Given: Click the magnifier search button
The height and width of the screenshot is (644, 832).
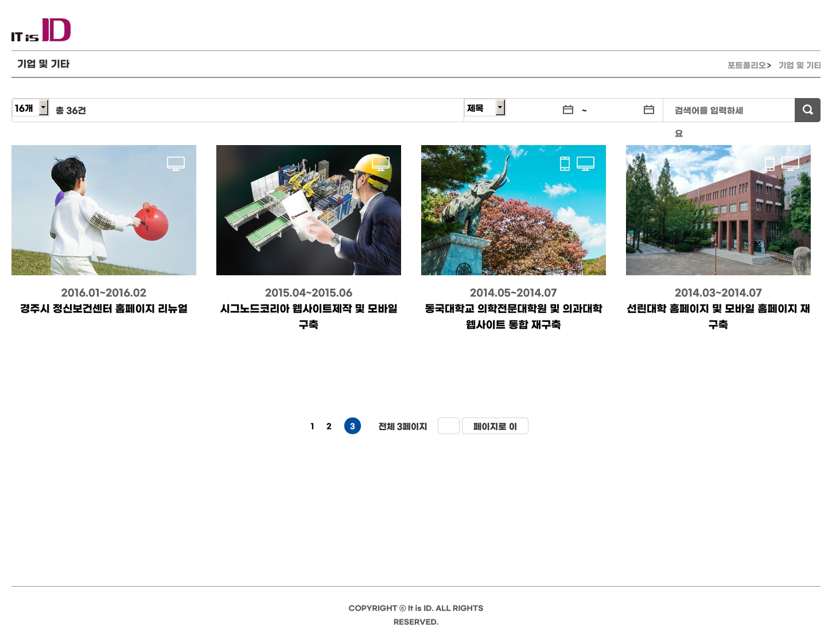Looking at the screenshot, I should [x=807, y=110].
